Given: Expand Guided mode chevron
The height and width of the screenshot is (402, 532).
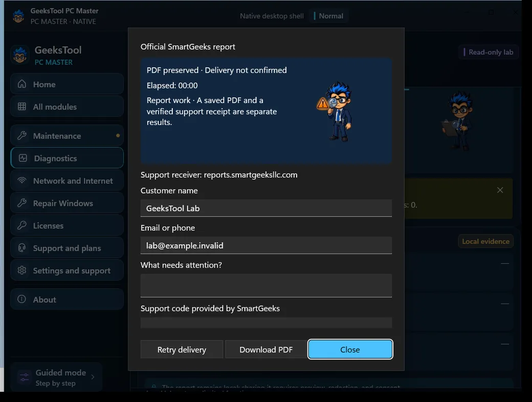Looking at the screenshot, I should 93,377.
